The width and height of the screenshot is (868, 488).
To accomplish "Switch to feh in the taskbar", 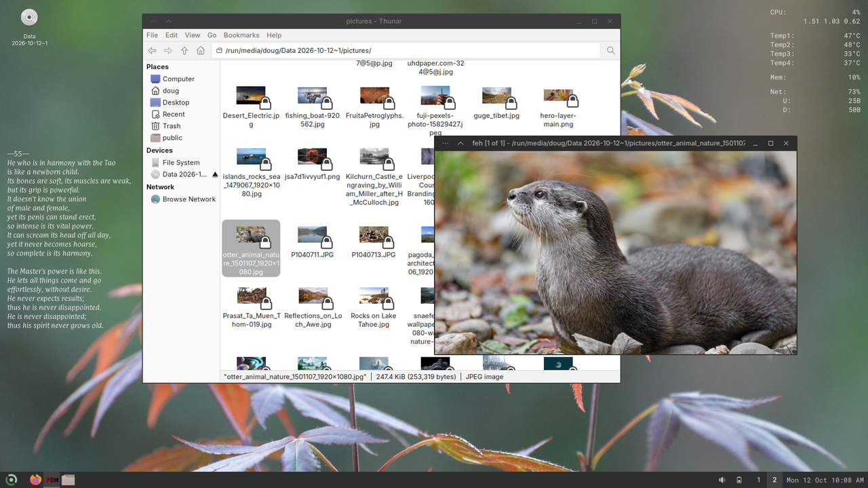I will [x=52, y=480].
